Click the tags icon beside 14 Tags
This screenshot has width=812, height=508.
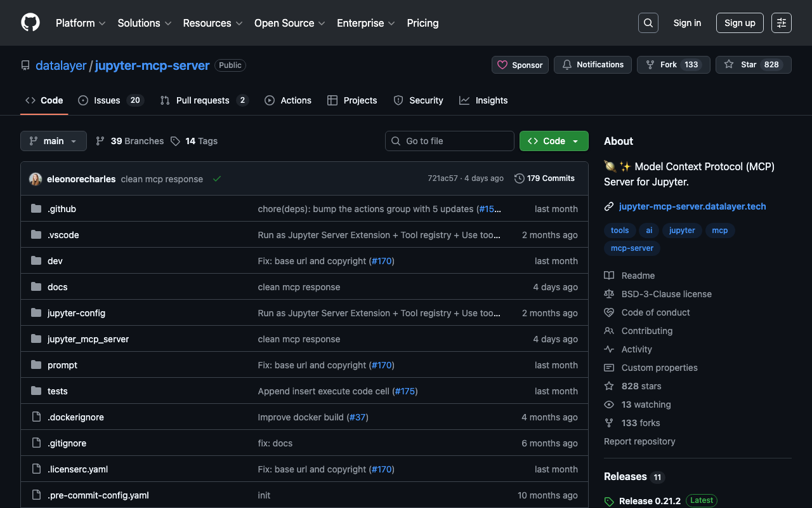pos(176,141)
